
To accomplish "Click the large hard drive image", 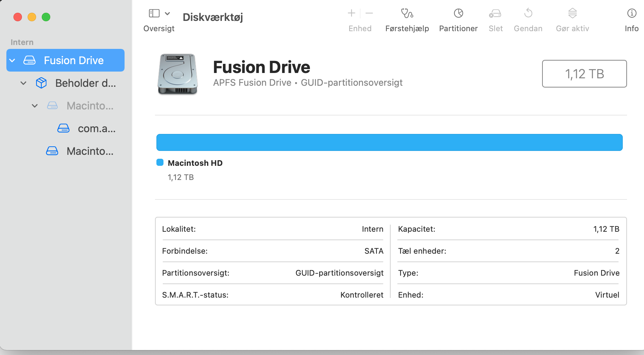I will pyautogui.click(x=177, y=74).
